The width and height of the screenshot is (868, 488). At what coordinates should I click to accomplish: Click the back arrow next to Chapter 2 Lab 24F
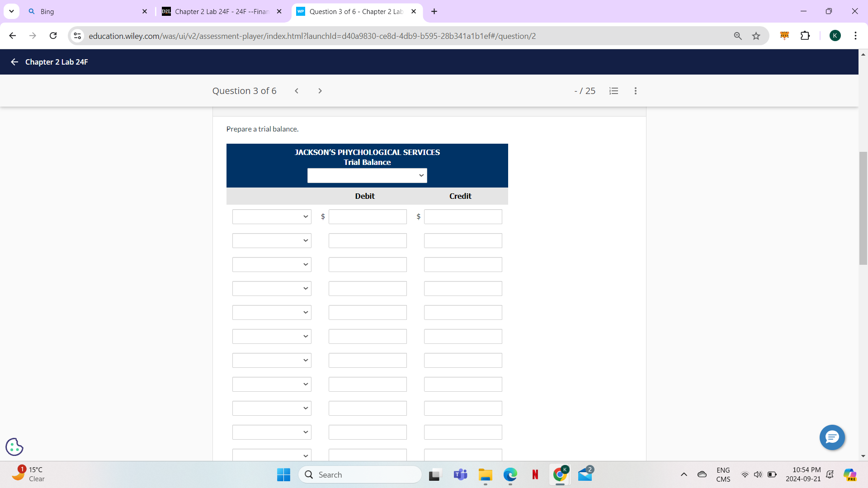[14, 62]
